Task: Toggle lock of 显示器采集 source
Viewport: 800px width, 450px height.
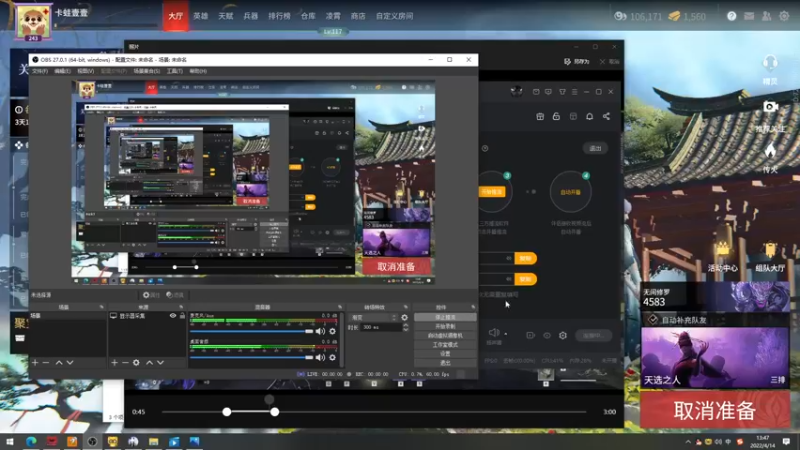Action: coord(182,316)
